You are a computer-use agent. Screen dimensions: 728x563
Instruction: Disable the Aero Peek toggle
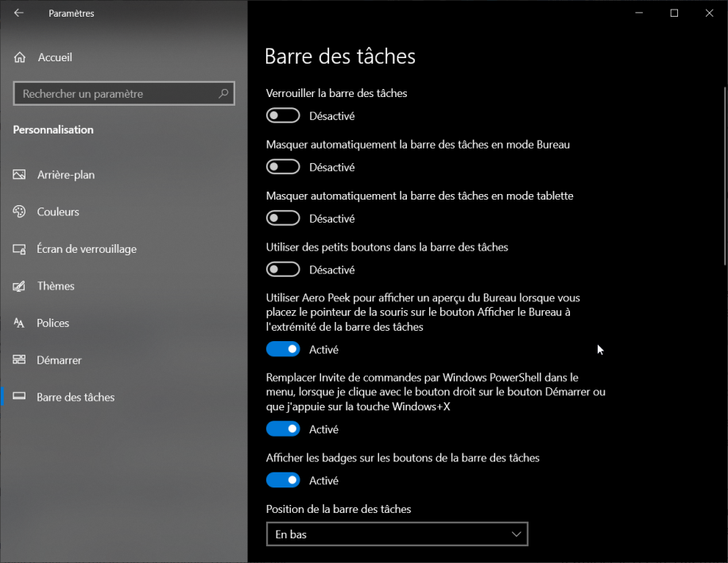(283, 349)
